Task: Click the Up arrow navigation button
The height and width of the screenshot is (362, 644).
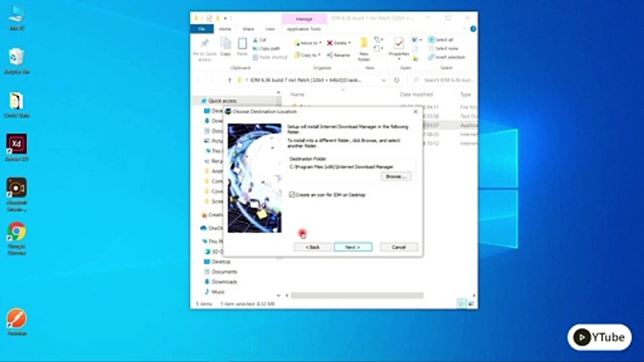Action: [x=229, y=80]
